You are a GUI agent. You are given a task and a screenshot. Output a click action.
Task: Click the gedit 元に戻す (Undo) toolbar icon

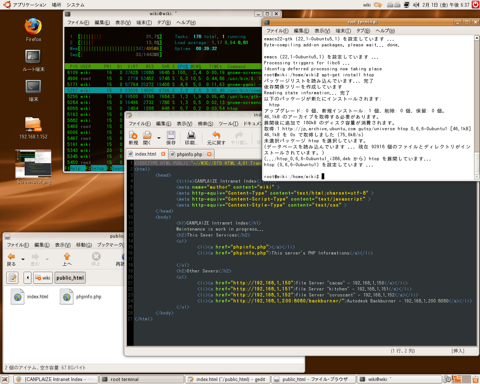(x=216, y=138)
